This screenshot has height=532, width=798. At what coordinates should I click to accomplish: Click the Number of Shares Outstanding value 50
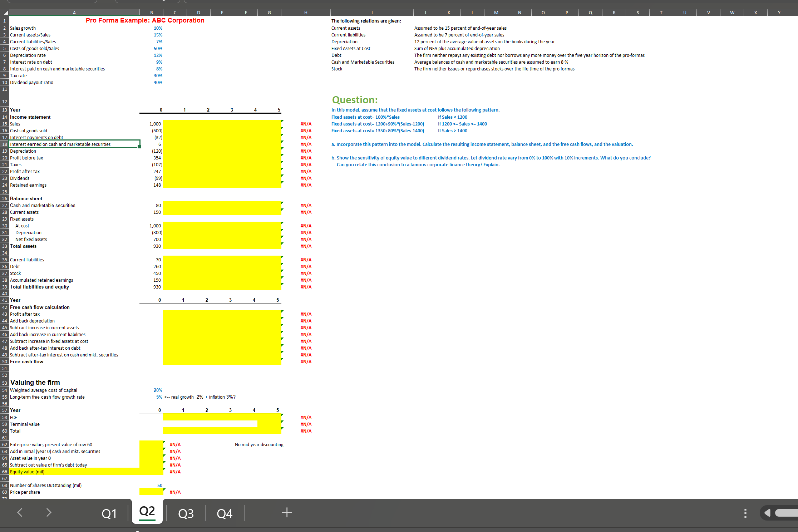point(160,485)
